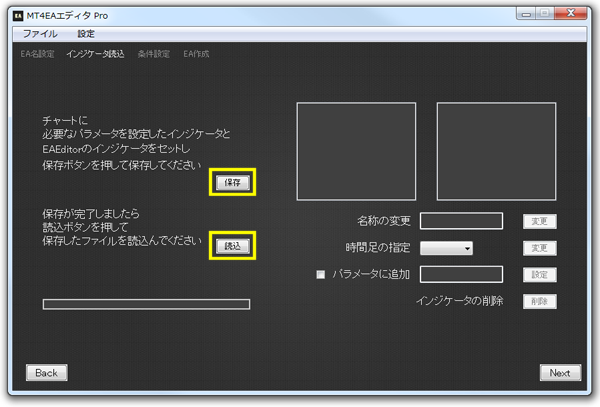600x407 pixels.
Task: Click the right indicator list box
Action: (x=497, y=151)
